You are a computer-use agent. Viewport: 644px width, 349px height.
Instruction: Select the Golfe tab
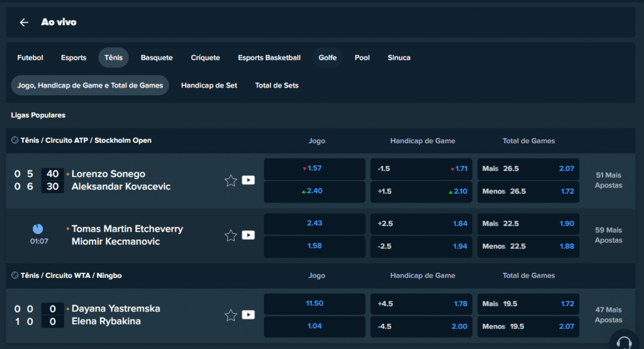[327, 57]
